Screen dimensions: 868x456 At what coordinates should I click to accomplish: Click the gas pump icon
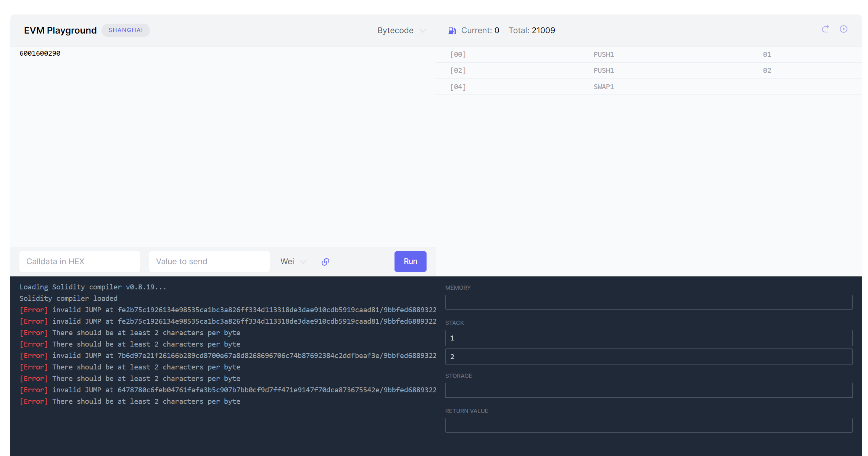[x=452, y=31]
